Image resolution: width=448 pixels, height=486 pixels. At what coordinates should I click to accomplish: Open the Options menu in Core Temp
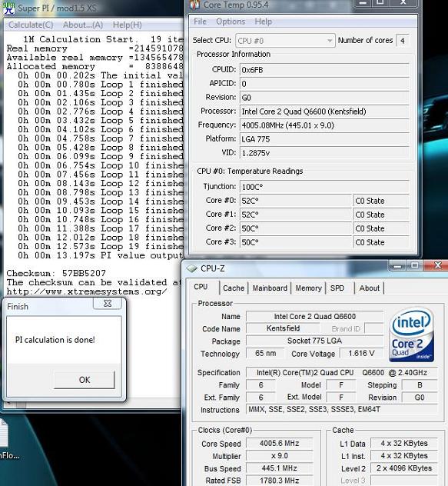(x=231, y=22)
